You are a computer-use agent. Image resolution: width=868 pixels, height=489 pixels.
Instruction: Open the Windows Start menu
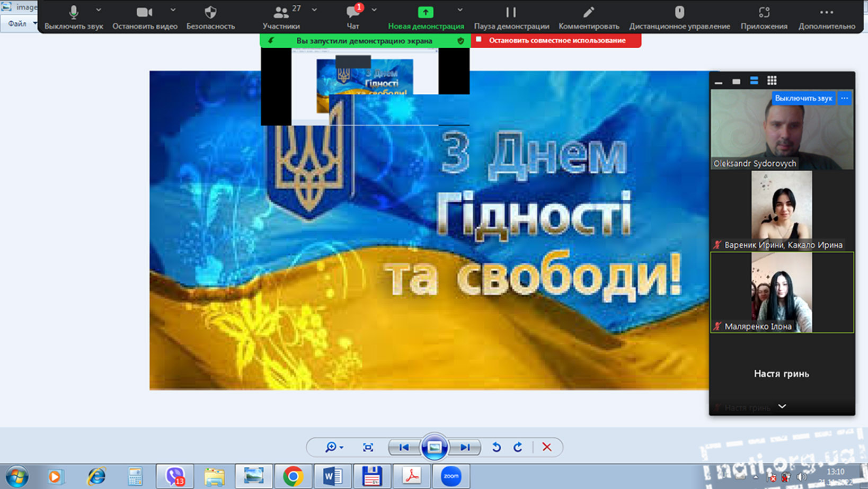pyautogui.click(x=16, y=476)
